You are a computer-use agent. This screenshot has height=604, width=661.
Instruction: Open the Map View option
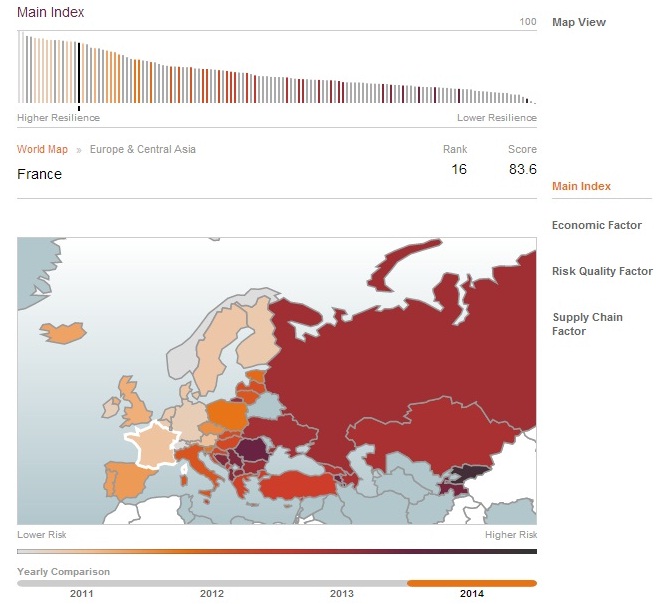[x=578, y=22]
